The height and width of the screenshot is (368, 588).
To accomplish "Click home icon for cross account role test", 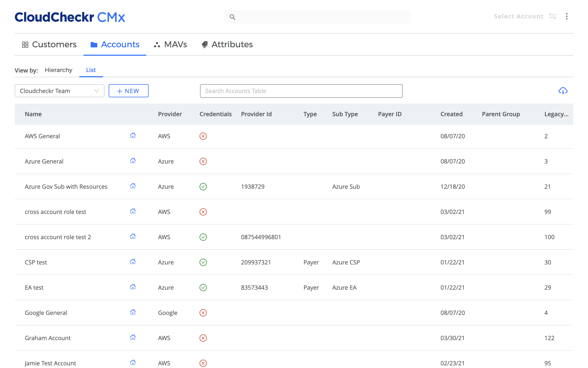I will [133, 211].
